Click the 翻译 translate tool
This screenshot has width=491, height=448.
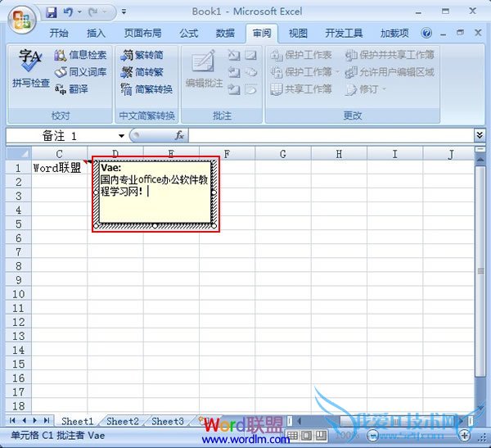click(x=71, y=89)
